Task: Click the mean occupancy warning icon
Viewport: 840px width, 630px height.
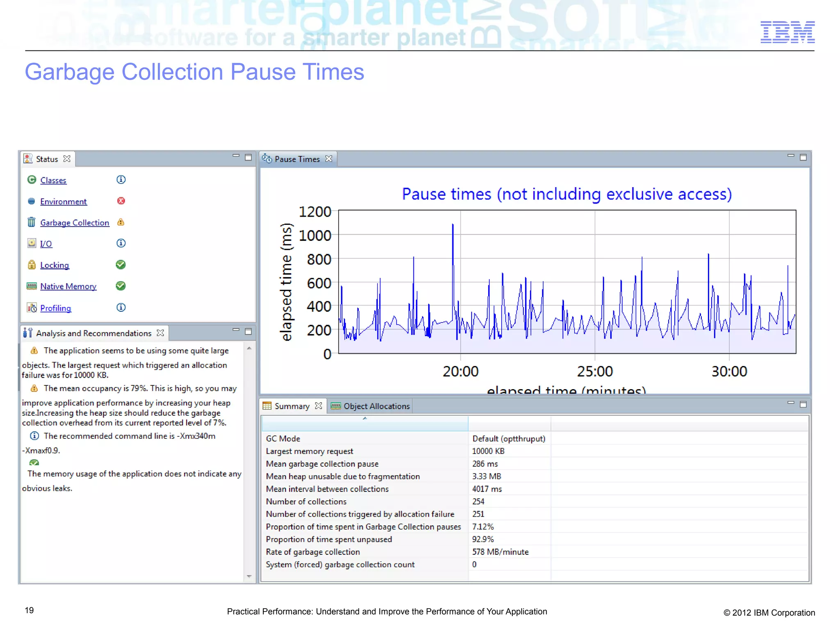Action: coord(34,388)
